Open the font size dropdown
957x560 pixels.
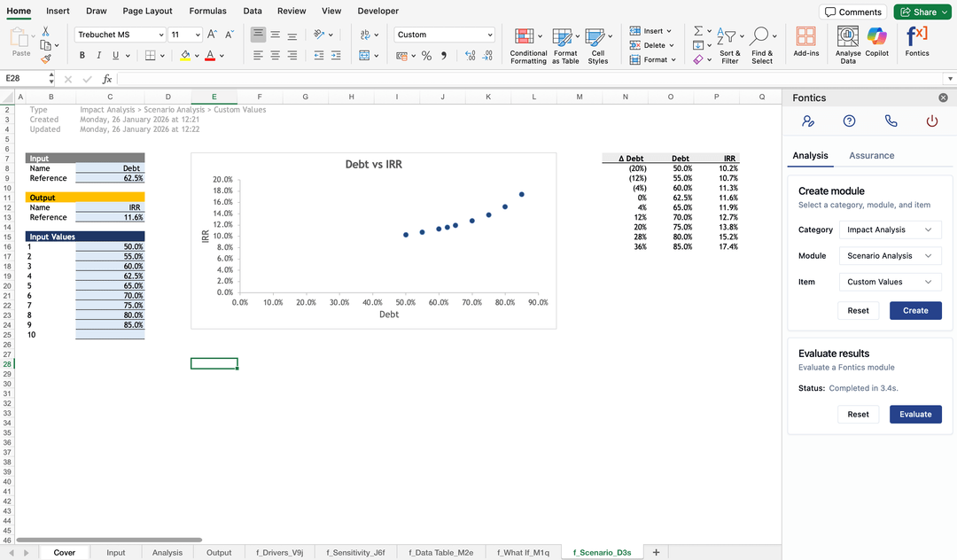198,35
